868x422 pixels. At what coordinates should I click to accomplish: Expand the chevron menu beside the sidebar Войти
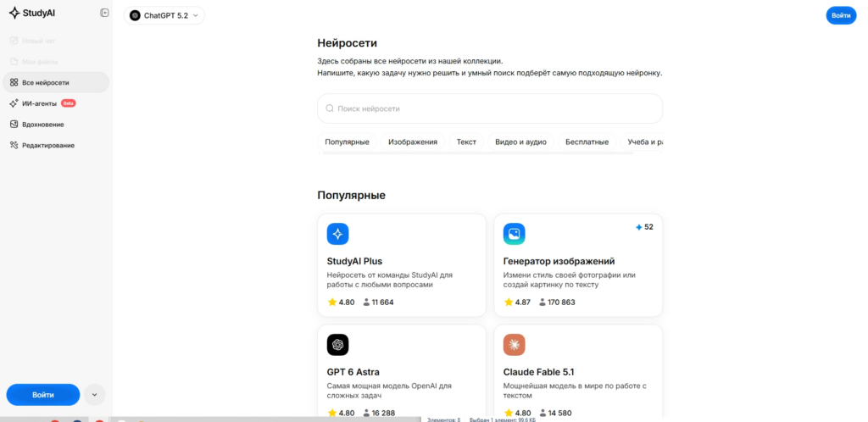pyautogui.click(x=94, y=395)
